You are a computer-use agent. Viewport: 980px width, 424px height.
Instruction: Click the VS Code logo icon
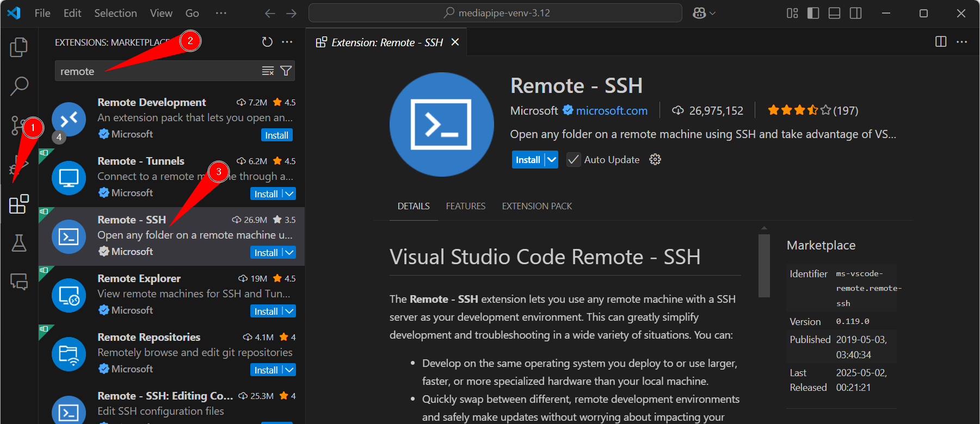pyautogui.click(x=14, y=13)
